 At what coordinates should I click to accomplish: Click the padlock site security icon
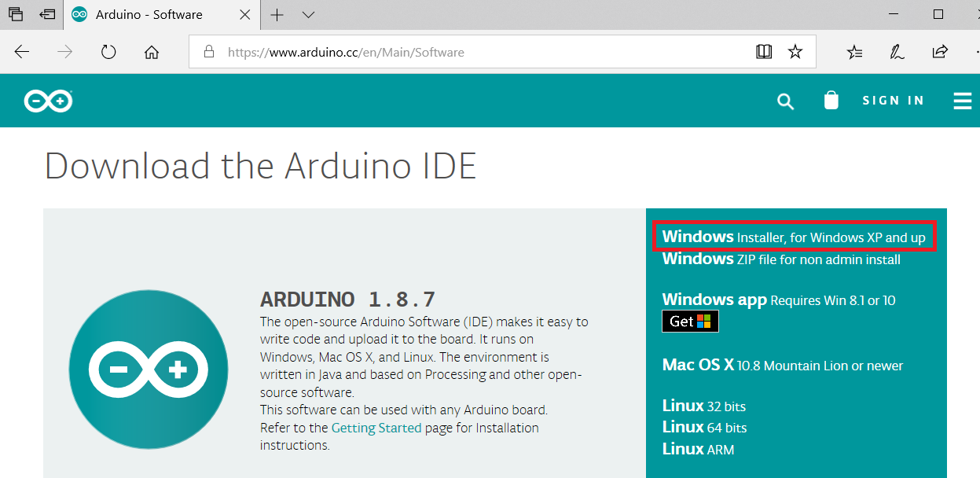click(x=208, y=52)
